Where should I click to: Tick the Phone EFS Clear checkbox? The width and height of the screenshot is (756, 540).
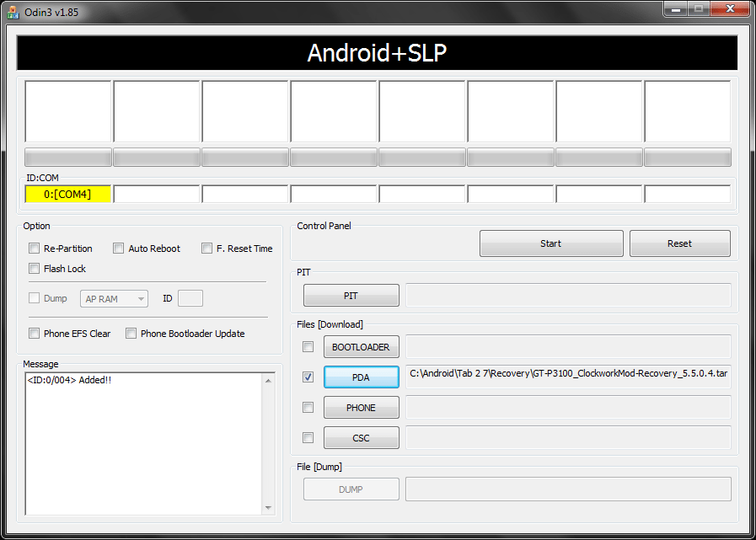click(x=34, y=333)
